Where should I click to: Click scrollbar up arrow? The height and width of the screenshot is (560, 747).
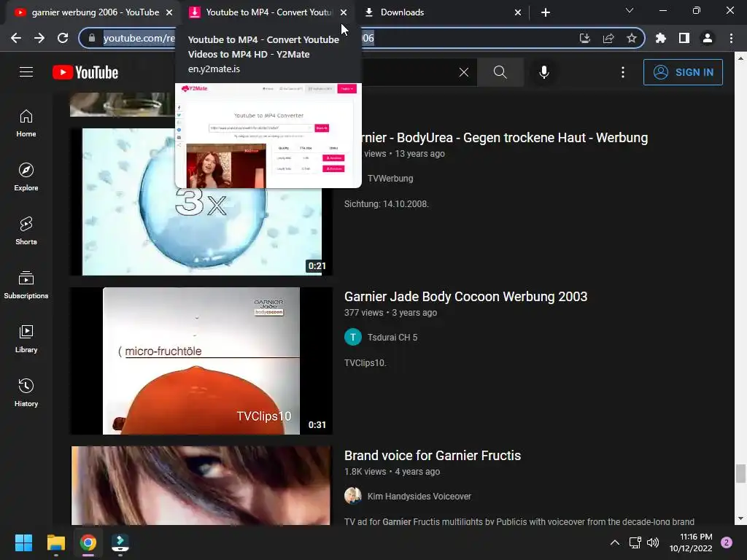(740, 58)
